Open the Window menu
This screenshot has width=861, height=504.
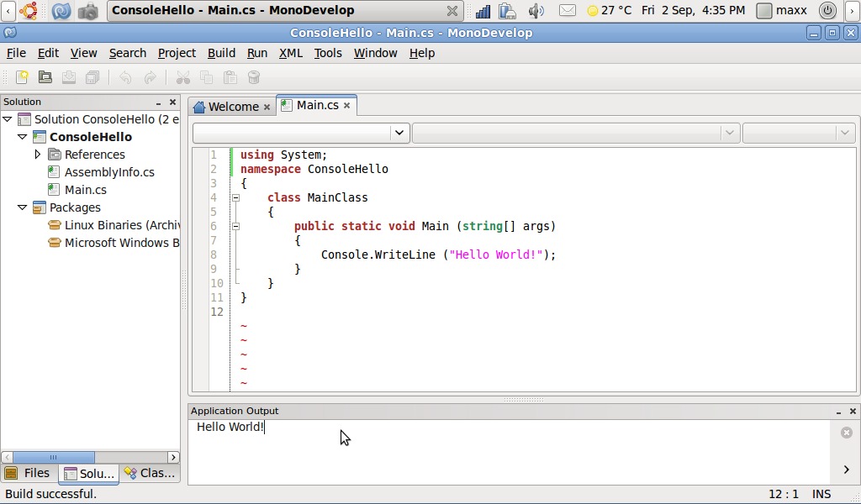(x=376, y=53)
